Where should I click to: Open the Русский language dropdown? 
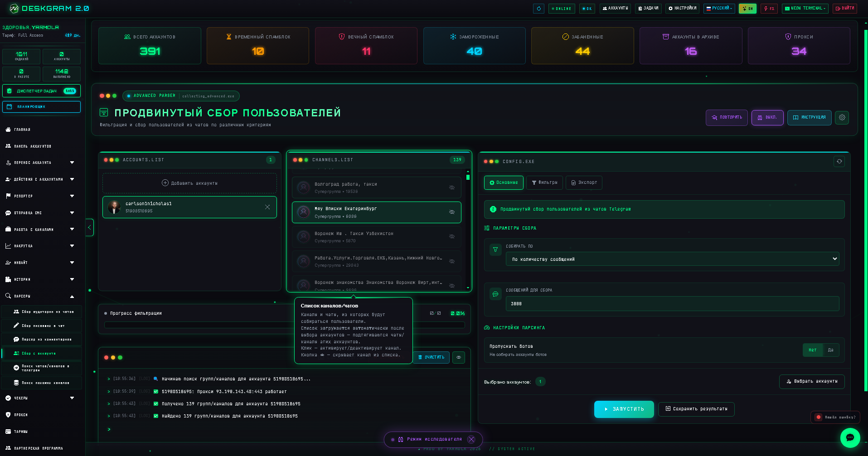(x=719, y=8)
